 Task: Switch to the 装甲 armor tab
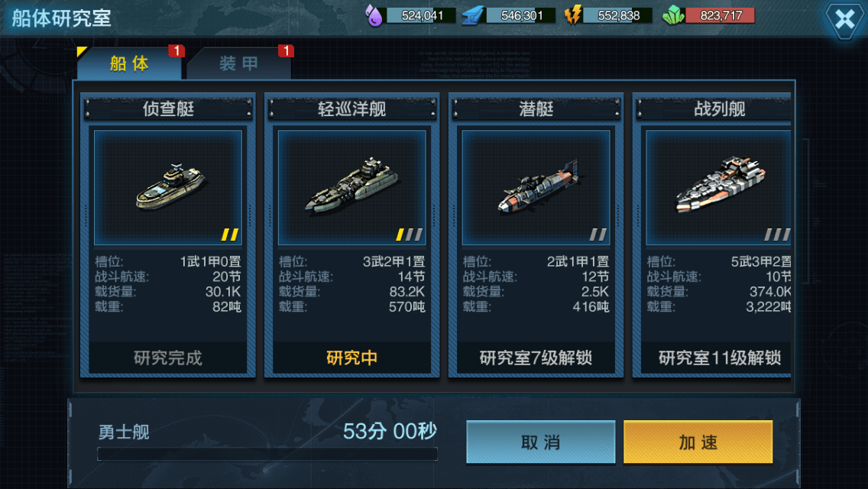[238, 63]
